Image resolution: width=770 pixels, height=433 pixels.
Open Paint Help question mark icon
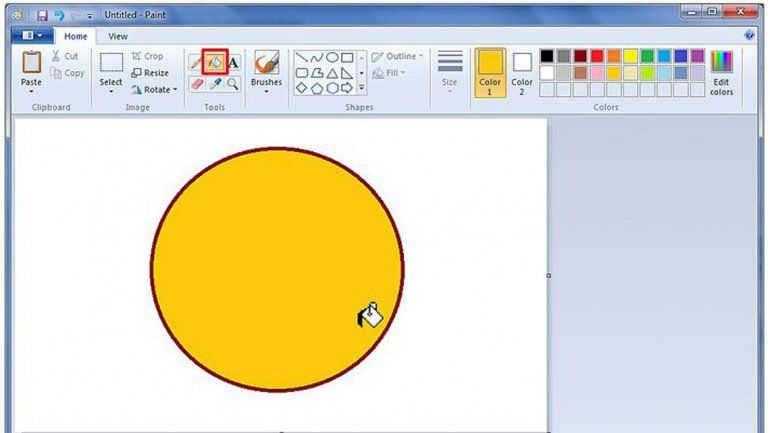click(749, 35)
